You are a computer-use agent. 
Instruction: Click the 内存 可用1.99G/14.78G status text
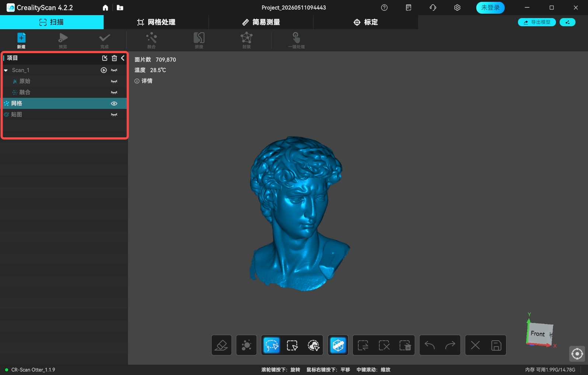click(x=550, y=369)
